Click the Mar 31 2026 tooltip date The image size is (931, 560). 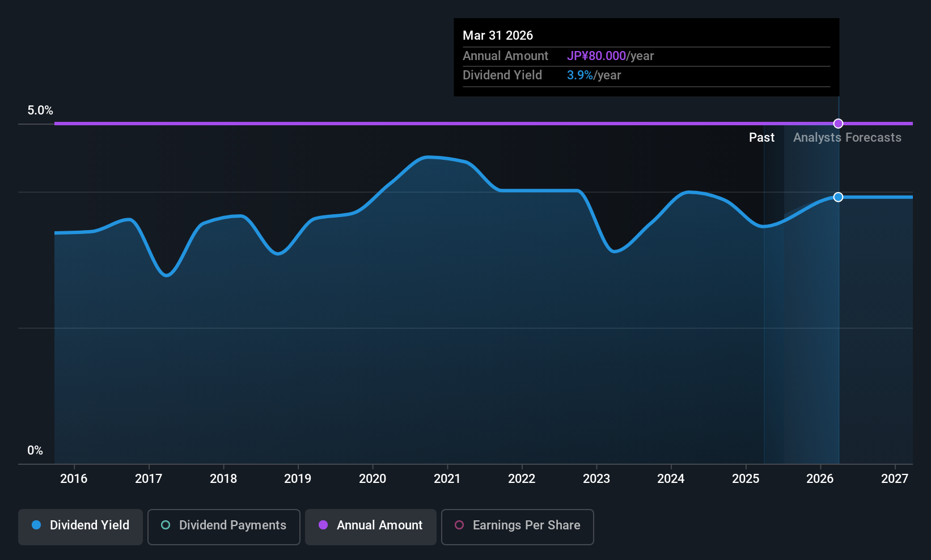(x=498, y=35)
